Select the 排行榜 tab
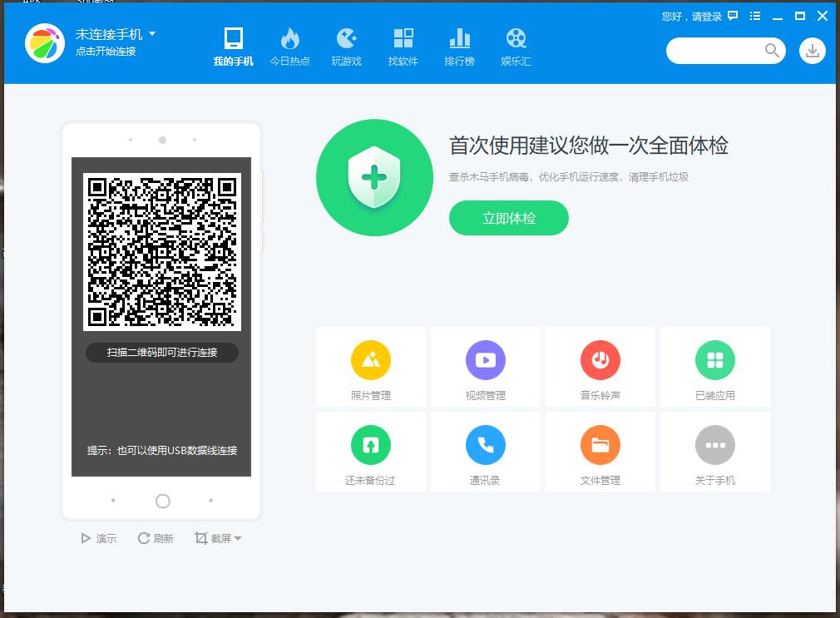 tap(460, 47)
